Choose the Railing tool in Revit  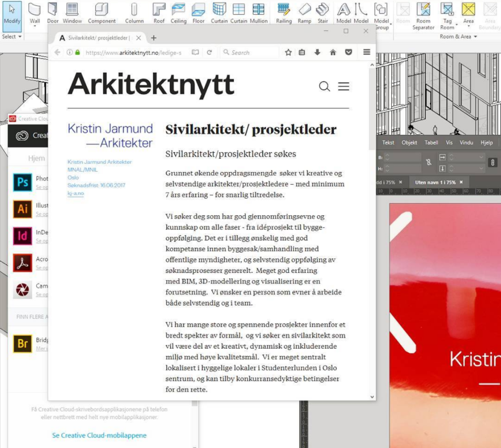click(284, 13)
